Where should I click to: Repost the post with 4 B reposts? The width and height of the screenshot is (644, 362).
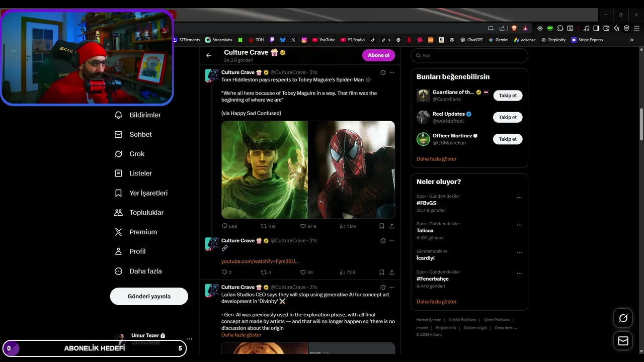coord(268,226)
